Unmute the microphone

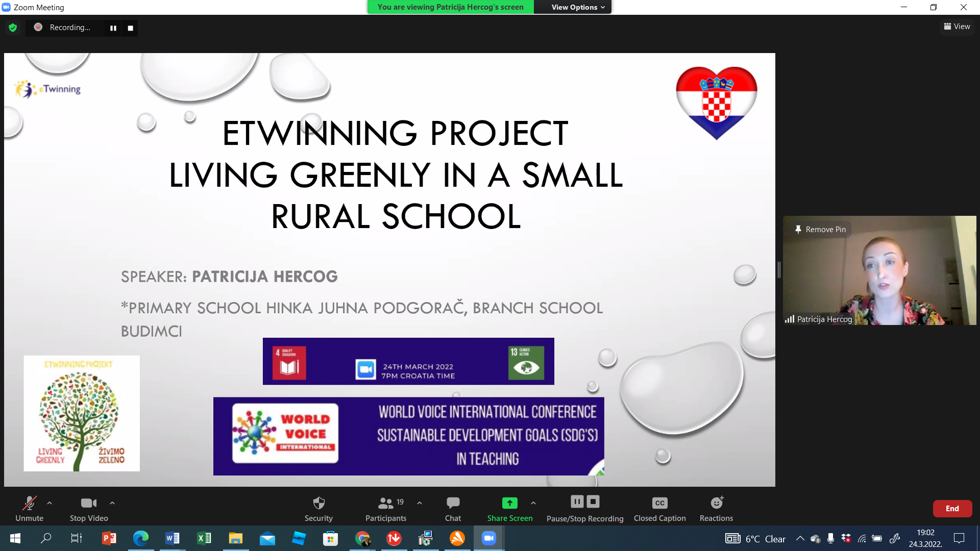click(29, 509)
